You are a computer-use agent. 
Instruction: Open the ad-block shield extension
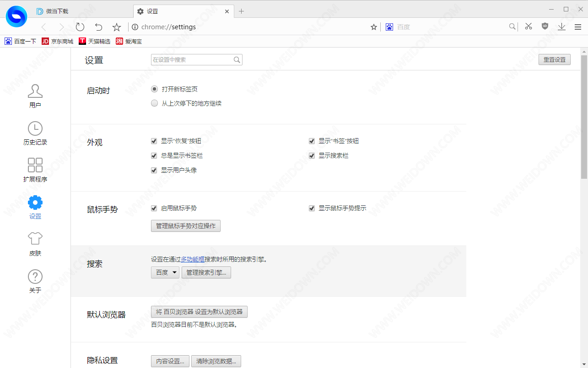click(x=545, y=27)
